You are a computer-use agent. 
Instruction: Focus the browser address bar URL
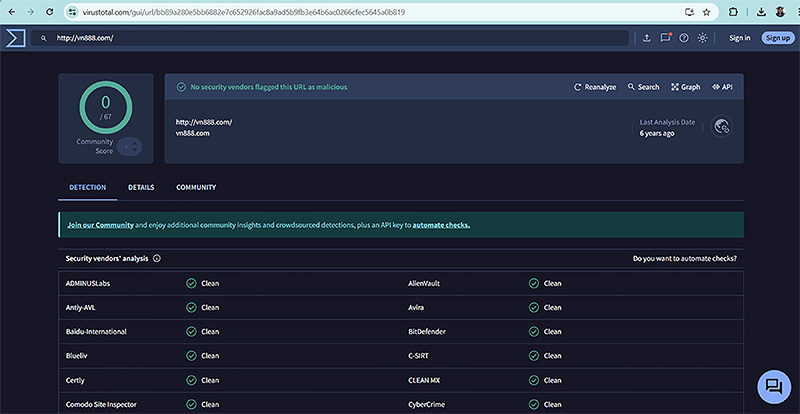pyautogui.click(x=242, y=12)
